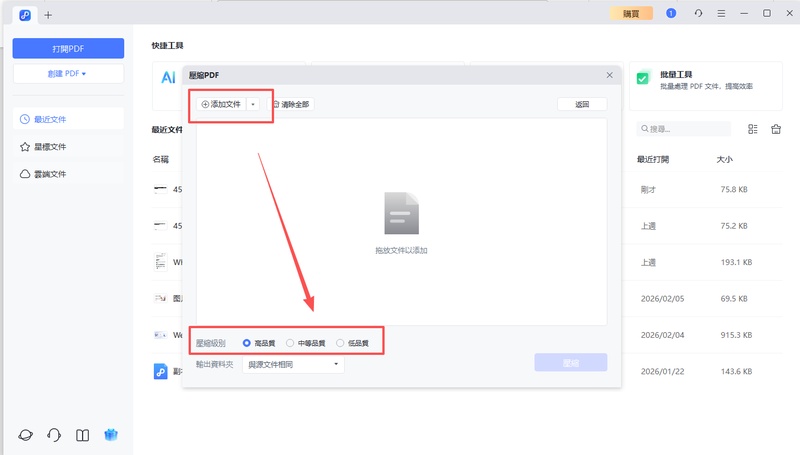Viewport: 800px width, 455px height.
Task: Open a new tab with plus icon
Action: coord(48,15)
